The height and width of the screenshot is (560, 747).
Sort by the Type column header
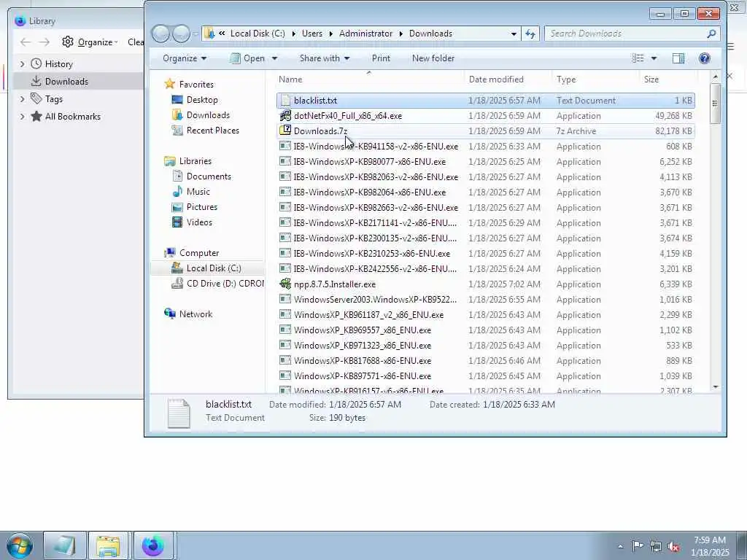[595, 79]
